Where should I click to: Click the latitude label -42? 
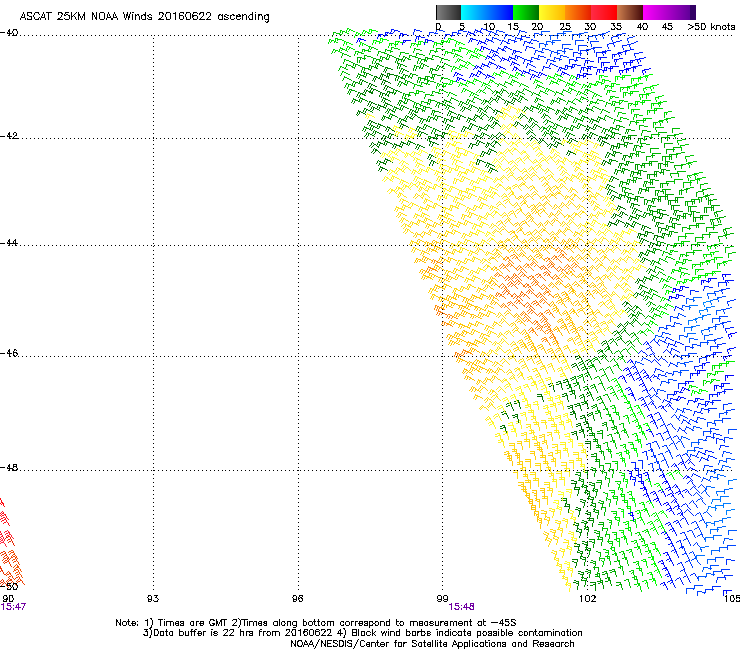tap(9, 136)
